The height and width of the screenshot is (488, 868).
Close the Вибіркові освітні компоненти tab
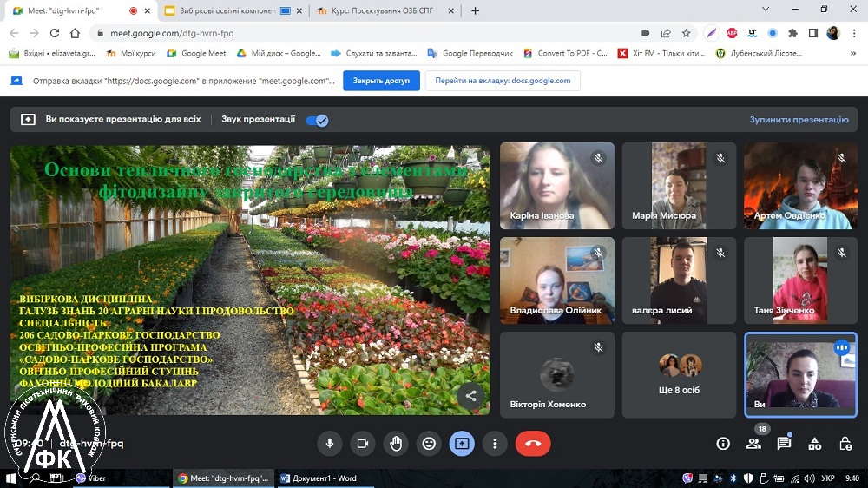[x=299, y=10]
